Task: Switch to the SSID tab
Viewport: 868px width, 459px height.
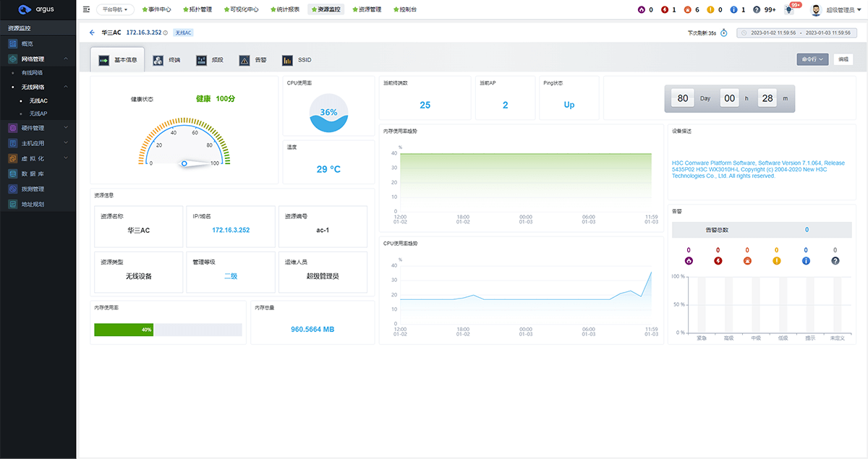Action: click(297, 60)
